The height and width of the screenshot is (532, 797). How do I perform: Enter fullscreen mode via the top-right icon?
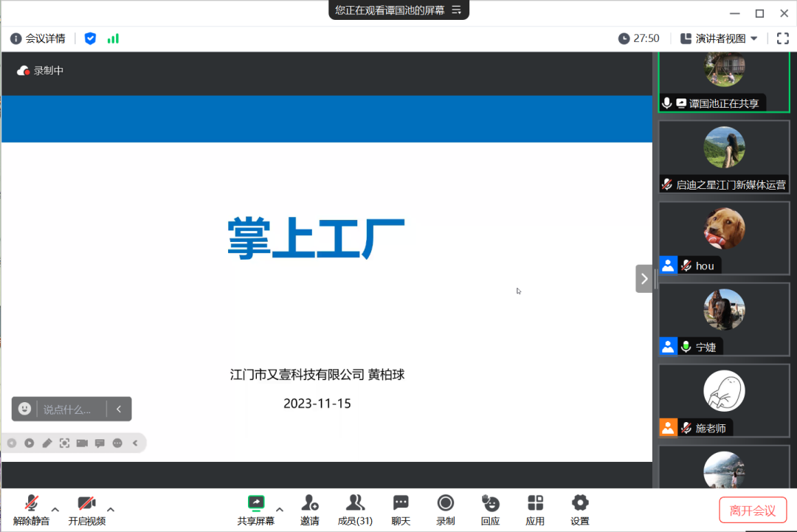[782, 38]
